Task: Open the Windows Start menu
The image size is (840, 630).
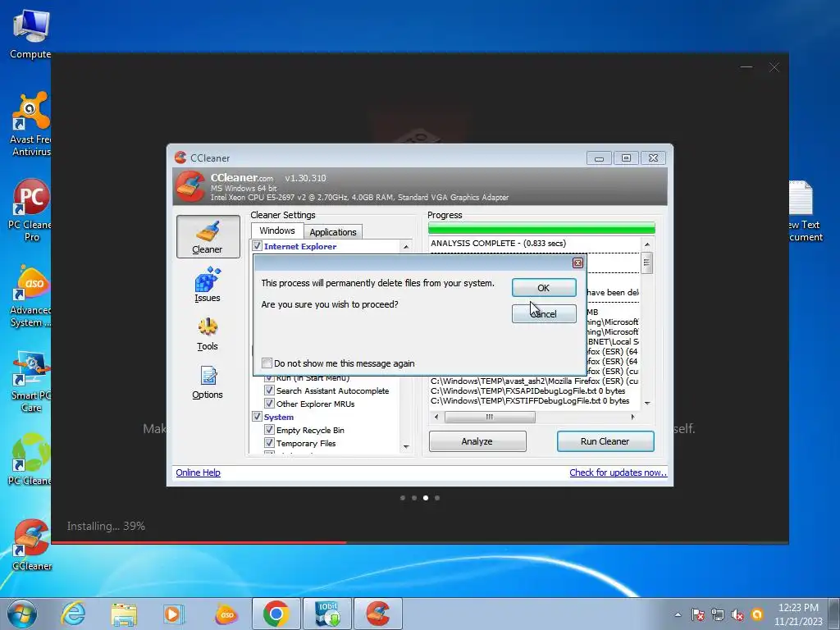Action: tap(22, 614)
